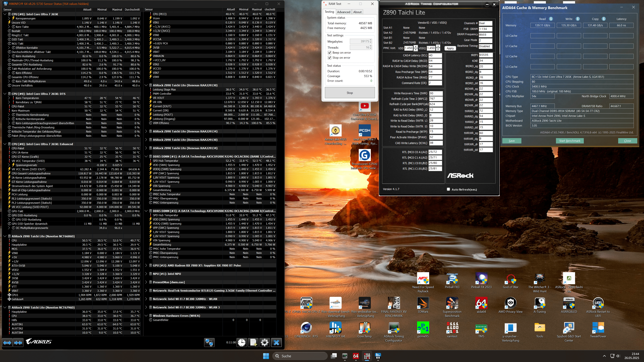
Task: Launch TM5 desktop icon
Action: point(481,328)
